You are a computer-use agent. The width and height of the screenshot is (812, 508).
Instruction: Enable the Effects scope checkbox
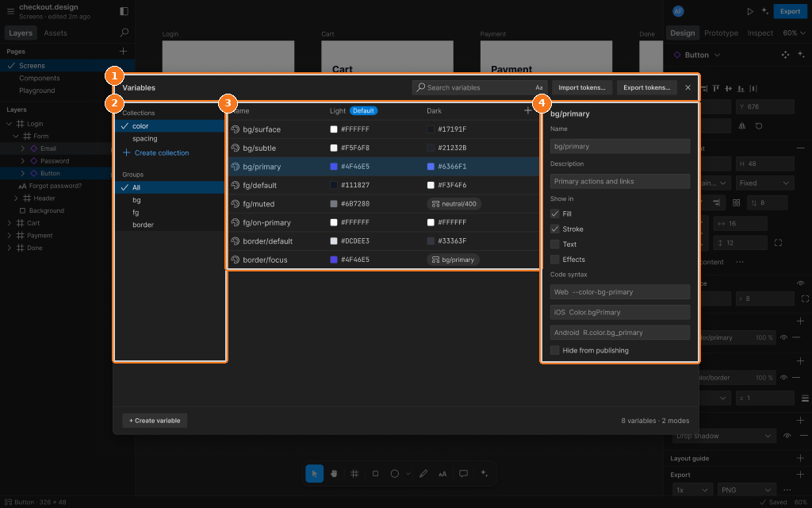(554, 260)
